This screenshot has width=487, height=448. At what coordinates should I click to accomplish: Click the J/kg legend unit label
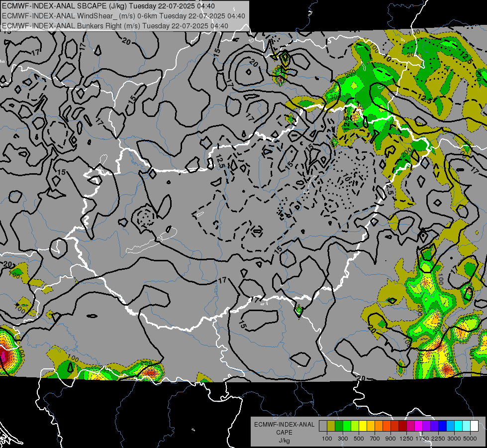coord(284,441)
